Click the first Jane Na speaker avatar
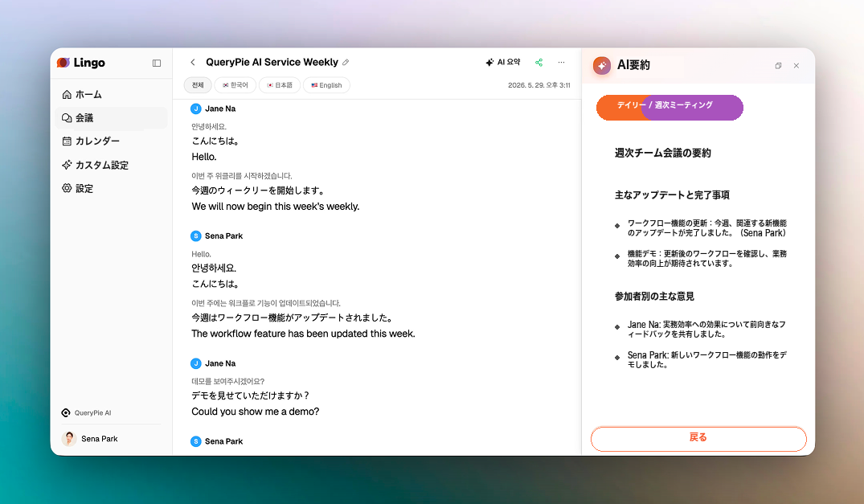Screen dimensions: 864x504 click(x=195, y=109)
